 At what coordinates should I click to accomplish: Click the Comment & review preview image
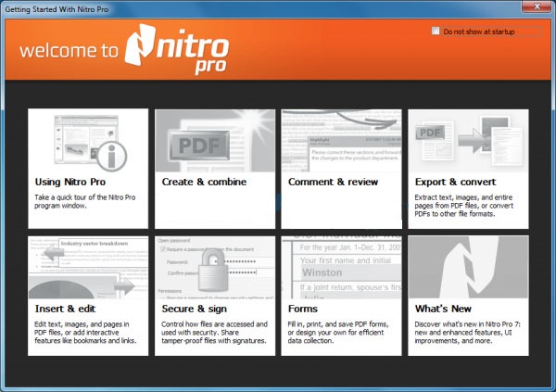[x=341, y=141]
